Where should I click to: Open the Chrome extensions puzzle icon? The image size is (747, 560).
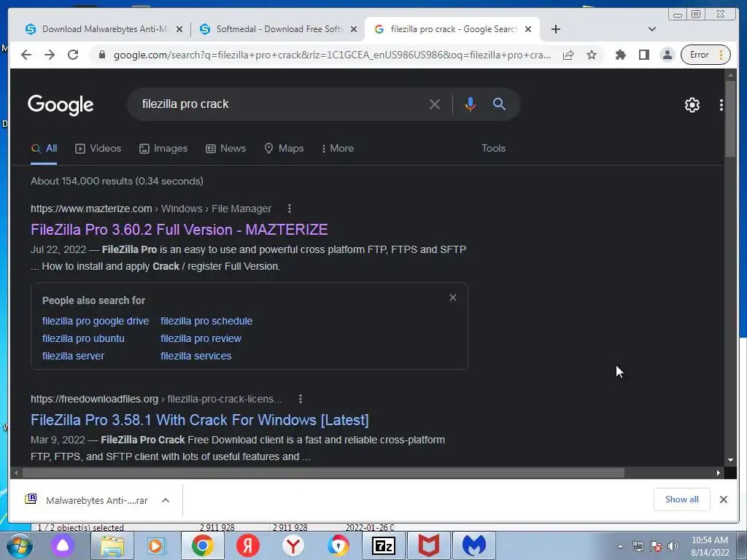[620, 55]
